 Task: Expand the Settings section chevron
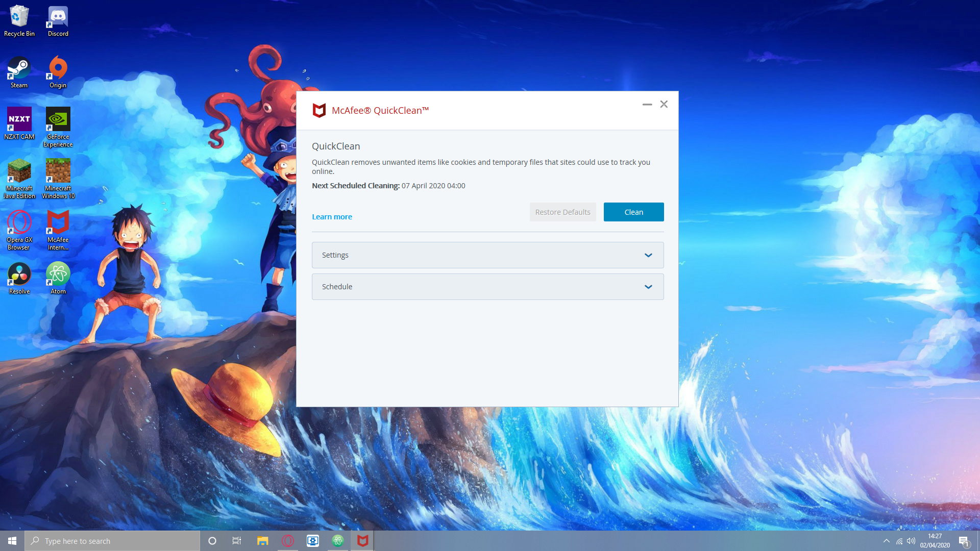pos(648,255)
